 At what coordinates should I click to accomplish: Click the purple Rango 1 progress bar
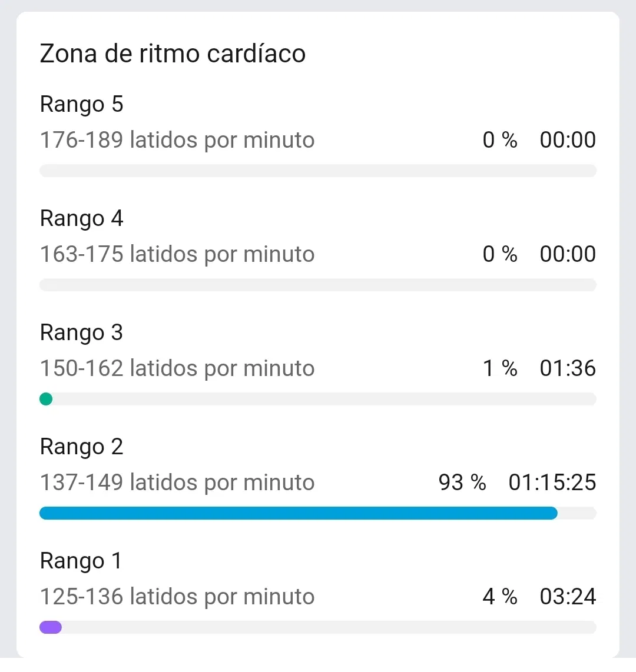click(51, 628)
